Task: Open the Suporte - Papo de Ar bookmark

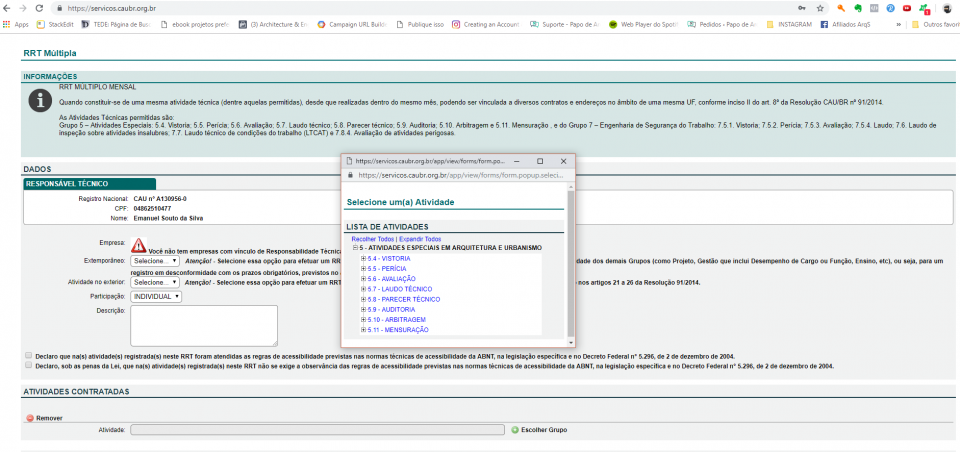Action: point(564,24)
